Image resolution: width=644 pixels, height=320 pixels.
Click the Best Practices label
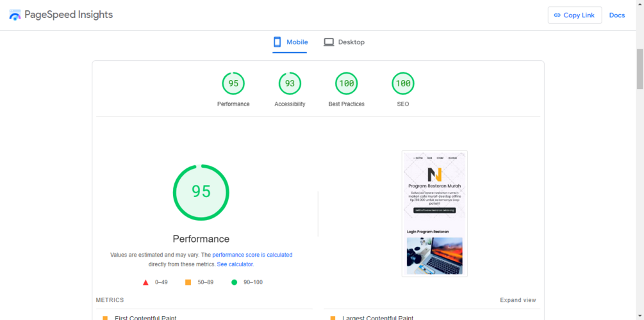(x=346, y=104)
